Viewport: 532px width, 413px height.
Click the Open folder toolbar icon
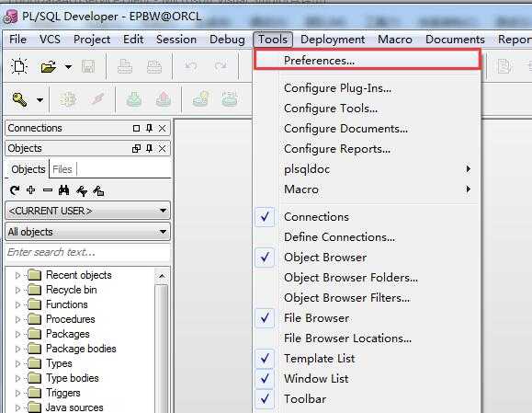[x=49, y=66]
